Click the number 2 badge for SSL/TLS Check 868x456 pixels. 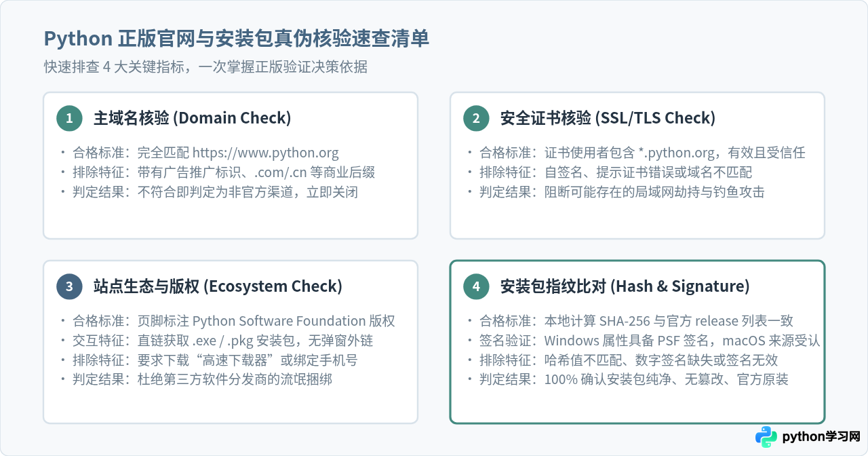476,118
